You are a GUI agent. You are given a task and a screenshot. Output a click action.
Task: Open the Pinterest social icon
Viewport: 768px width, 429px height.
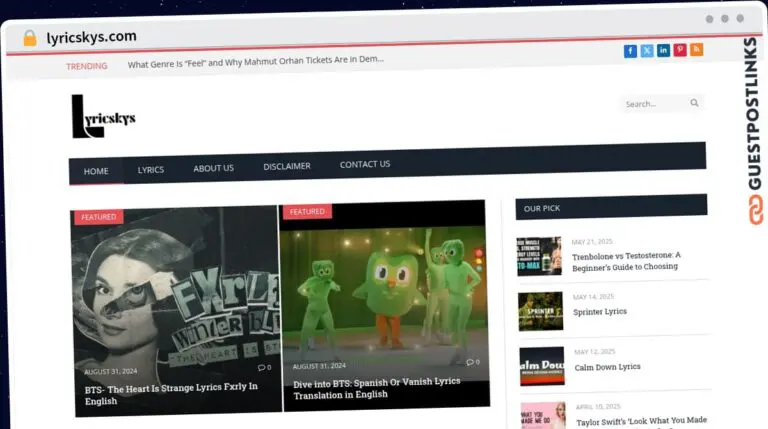tap(680, 50)
